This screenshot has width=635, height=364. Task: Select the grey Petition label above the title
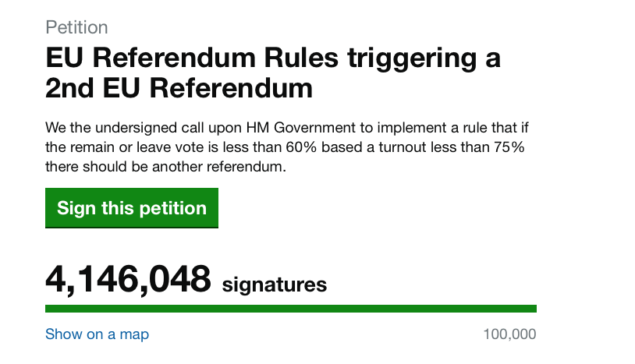coord(76,27)
